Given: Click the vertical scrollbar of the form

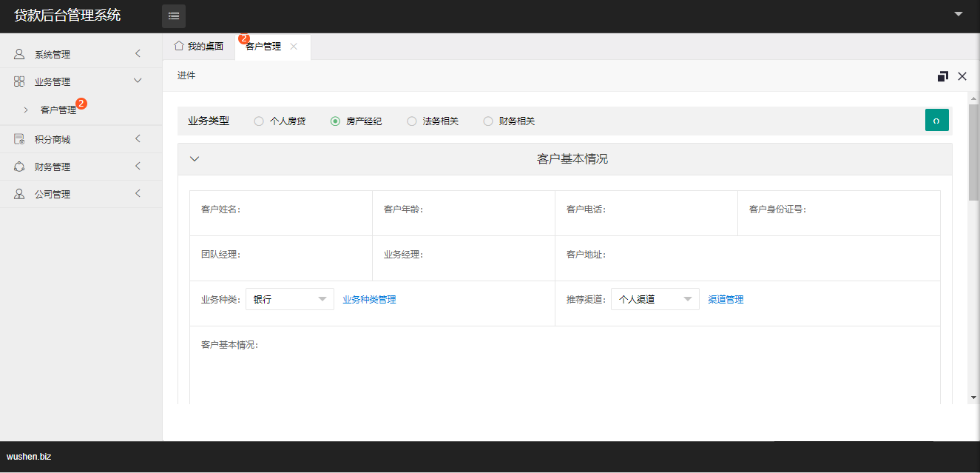Looking at the screenshot, I should pos(973,152).
